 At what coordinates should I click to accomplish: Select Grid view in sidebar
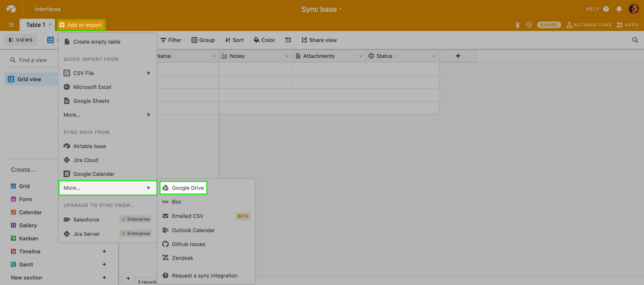(x=31, y=79)
